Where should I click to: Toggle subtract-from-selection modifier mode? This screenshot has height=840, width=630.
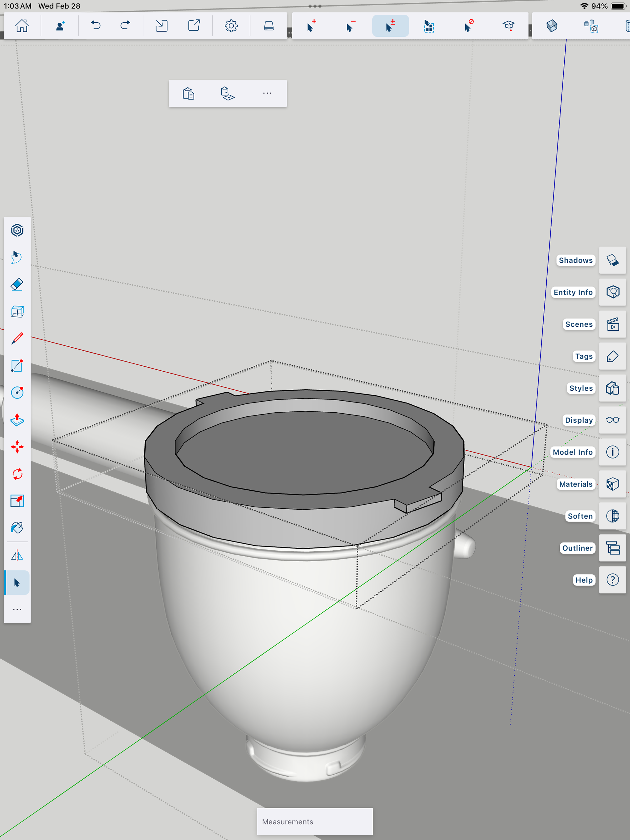350,26
